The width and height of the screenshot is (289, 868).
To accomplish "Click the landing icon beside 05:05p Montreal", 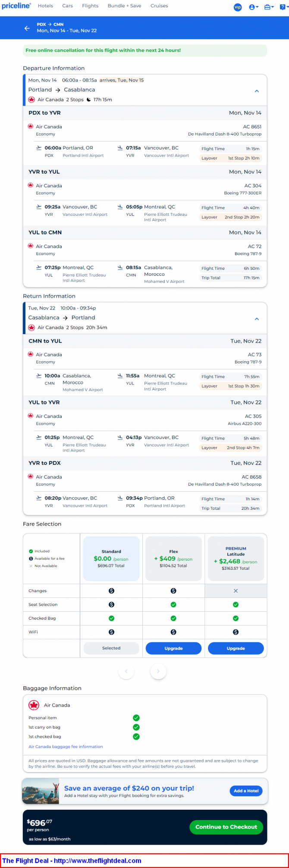I will [120, 207].
